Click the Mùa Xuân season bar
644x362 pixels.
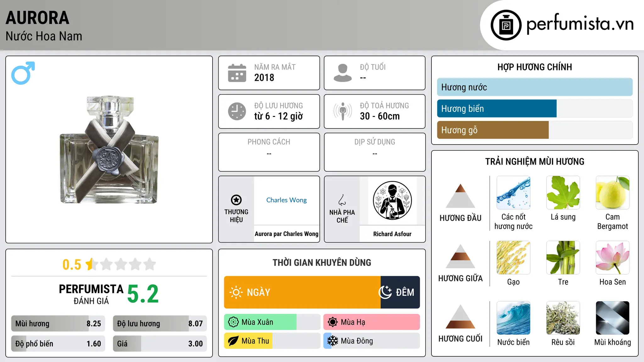point(272,322)
